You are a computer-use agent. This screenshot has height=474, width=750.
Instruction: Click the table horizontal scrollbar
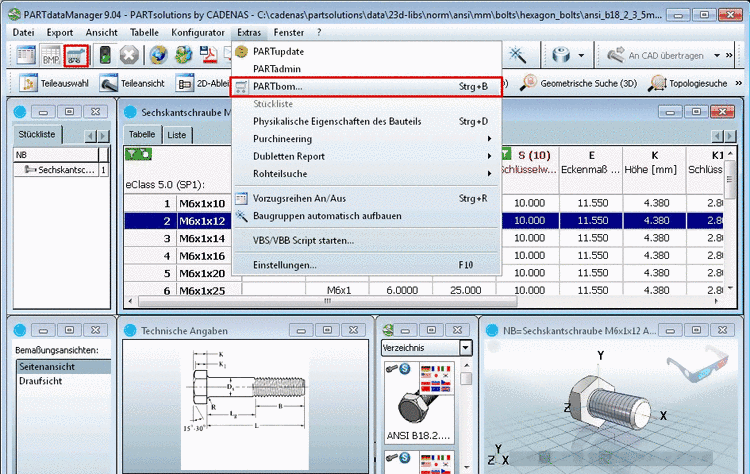[x=328, y=301]
